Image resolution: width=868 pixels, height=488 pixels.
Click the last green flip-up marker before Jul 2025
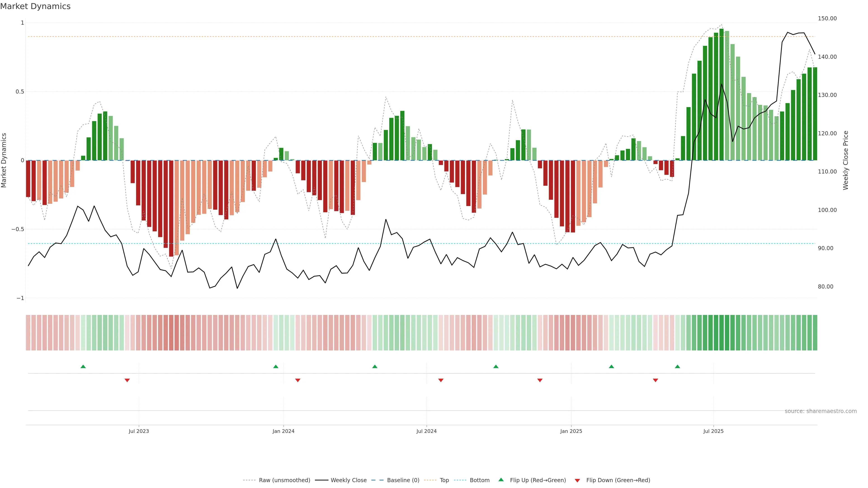click(677, 366)
